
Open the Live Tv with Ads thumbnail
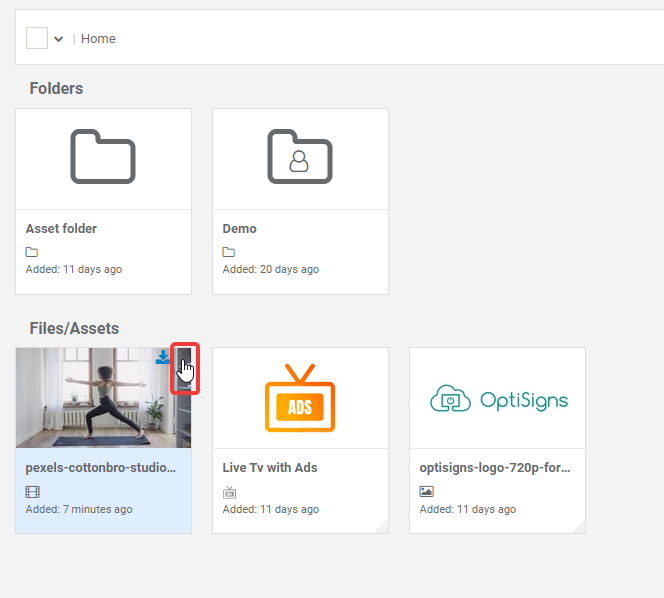[x=300, y=397]
